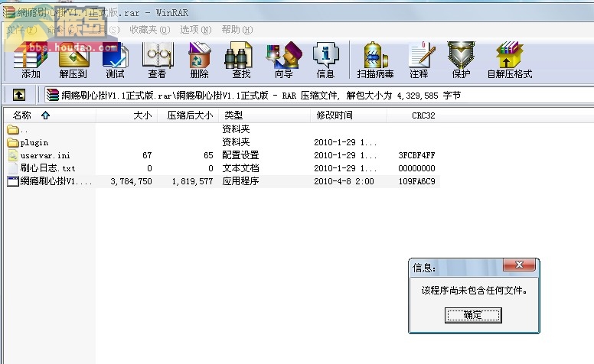The image size is (594, 364).
Task: Click the archive icon in address bar
Action: [x=53, y=95]
